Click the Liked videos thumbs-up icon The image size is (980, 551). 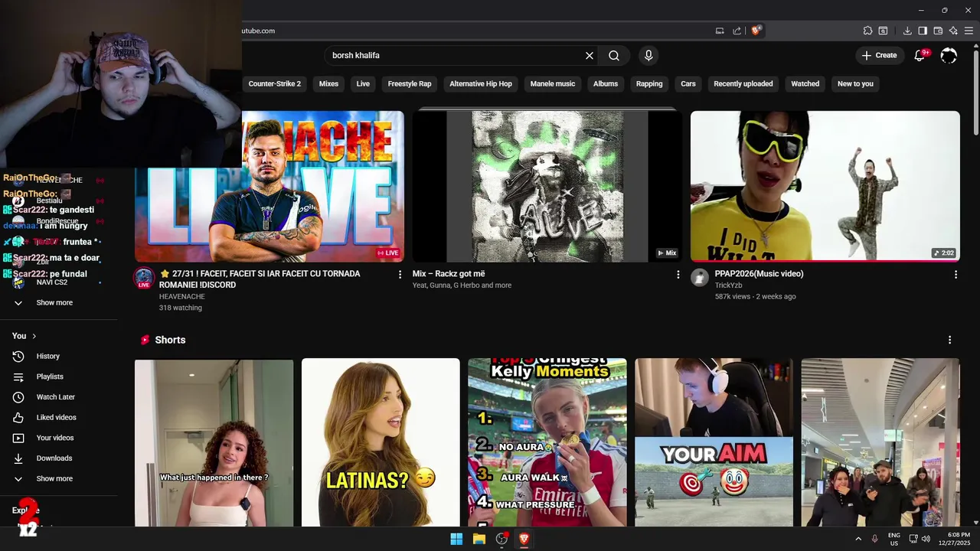coord(18,417)
